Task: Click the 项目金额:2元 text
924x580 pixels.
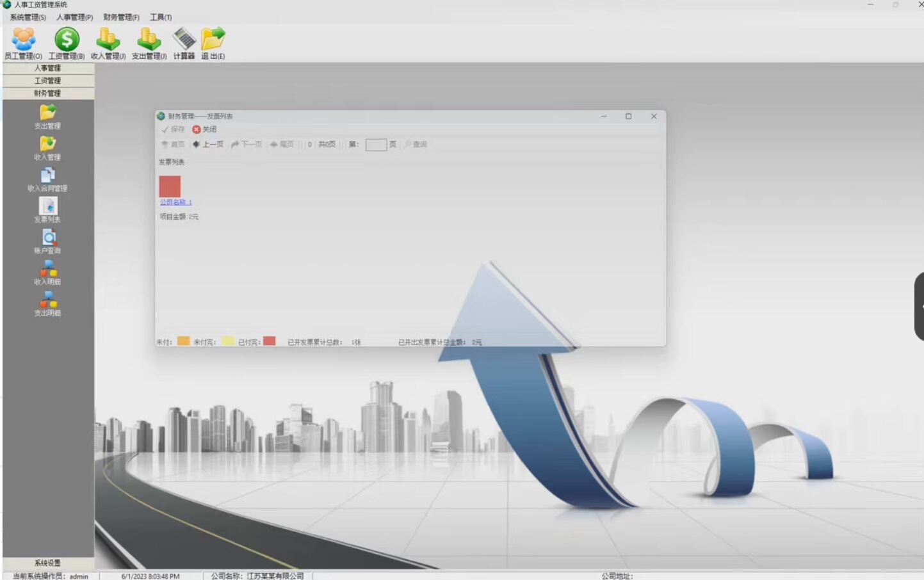Action: (x=179, y=217)
